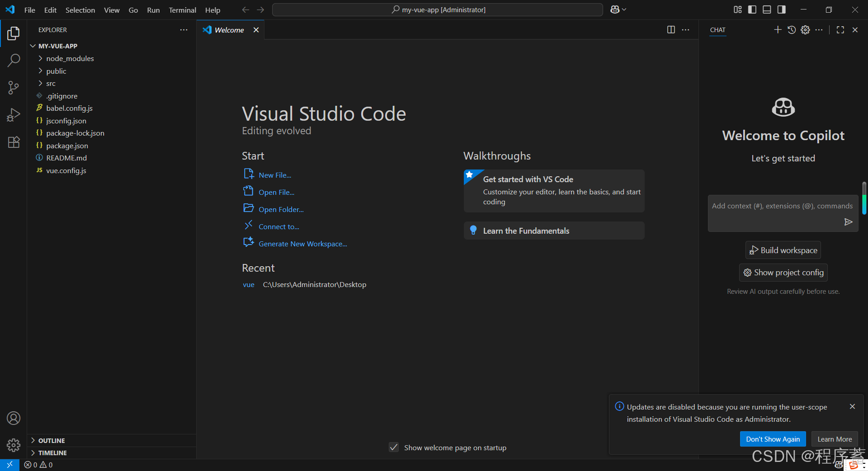Viewport: 868px width, 471px height.
Task: Open the Manage gear in activity bar
Action: [x=14, y=445]
